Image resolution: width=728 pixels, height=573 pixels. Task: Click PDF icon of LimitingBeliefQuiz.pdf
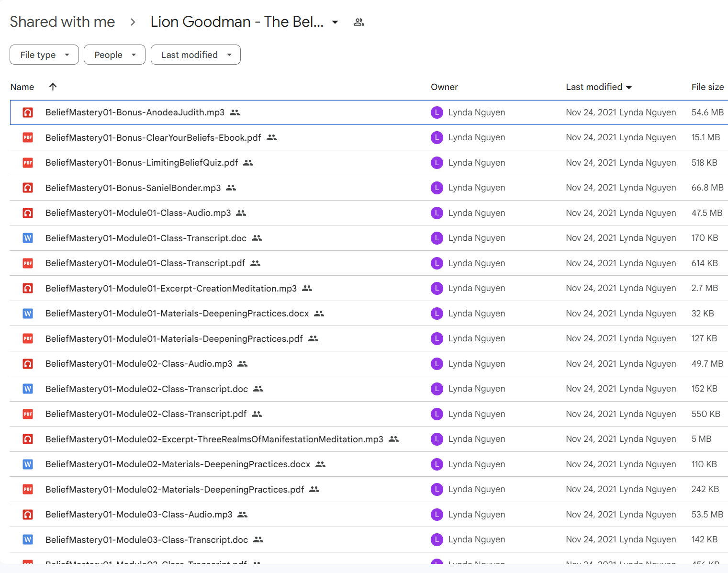tap(28, 163)
